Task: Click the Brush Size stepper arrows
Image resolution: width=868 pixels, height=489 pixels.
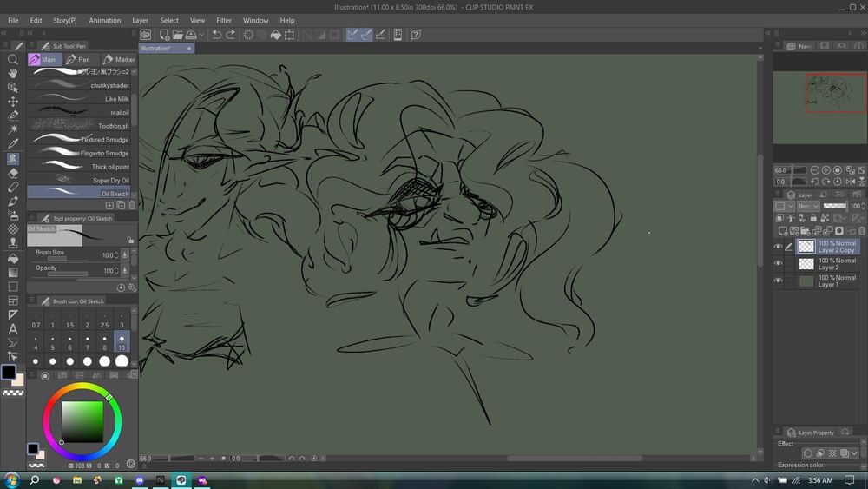Action: coord(115,255)
